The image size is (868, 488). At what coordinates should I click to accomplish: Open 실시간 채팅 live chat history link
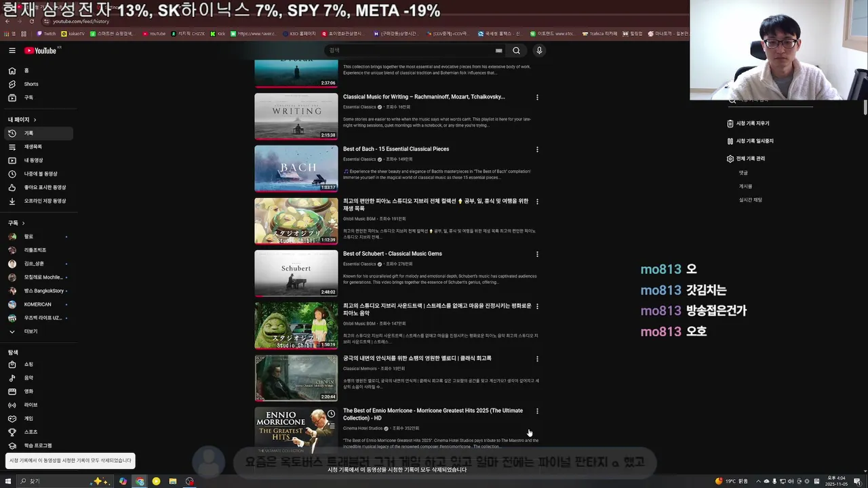click(x=751, y=200)
